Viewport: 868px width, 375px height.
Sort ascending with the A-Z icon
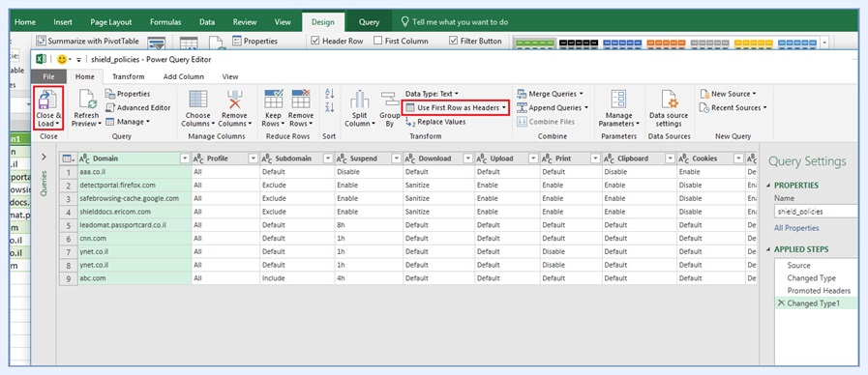click(330, 94)
